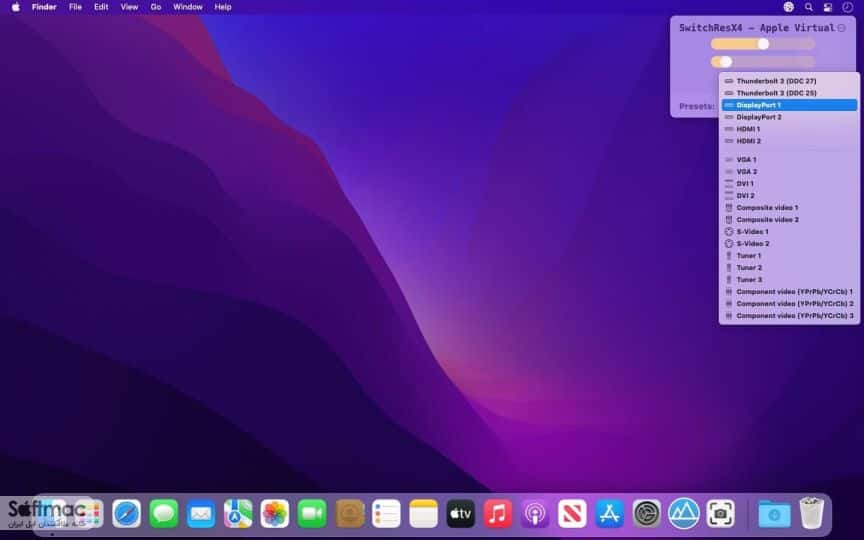Select Component video (YPrPb/YCrCb) 1
This screenshot has height=540, width=864.
[x=789, y=292]
